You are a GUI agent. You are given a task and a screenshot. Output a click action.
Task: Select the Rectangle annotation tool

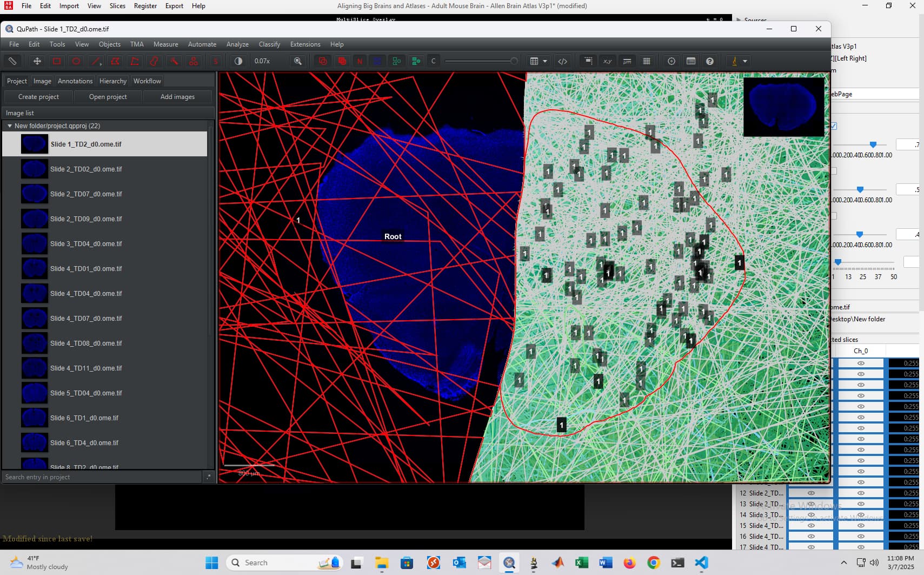click(x=56, y=61)
